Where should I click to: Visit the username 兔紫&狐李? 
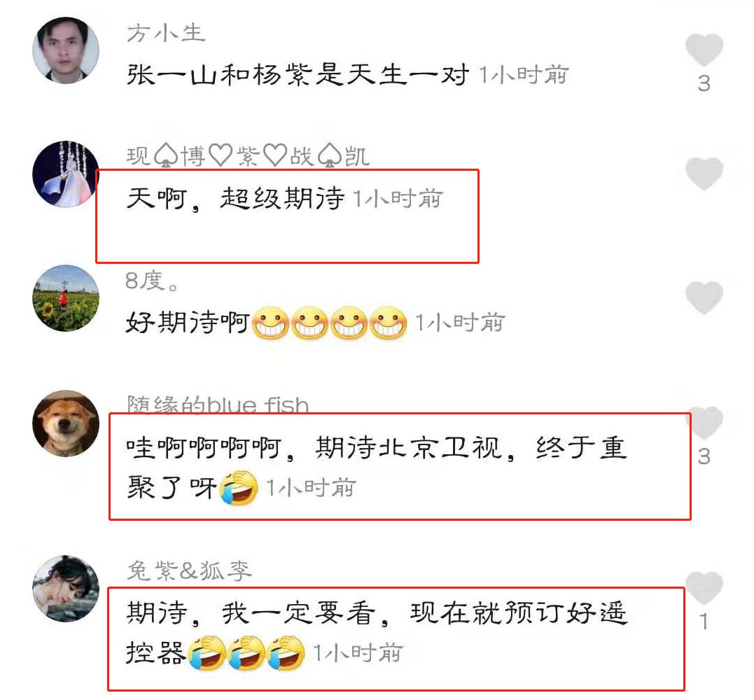[189, 570]
